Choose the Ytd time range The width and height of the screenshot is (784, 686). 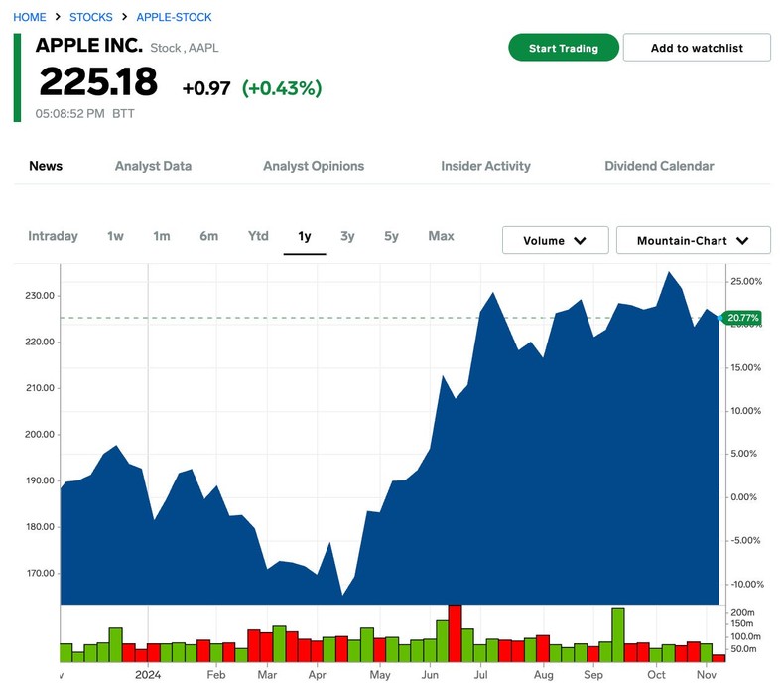click(258, 236)
